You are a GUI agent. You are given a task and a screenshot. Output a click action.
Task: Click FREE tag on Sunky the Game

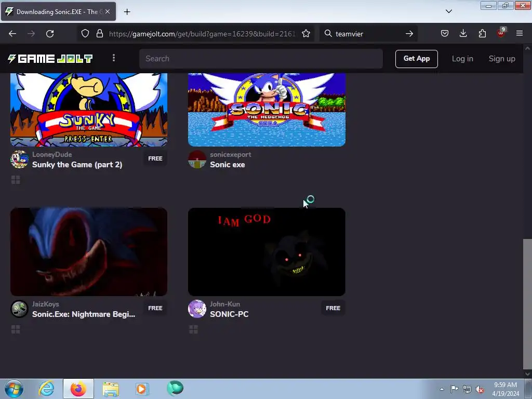pos(155,158)
